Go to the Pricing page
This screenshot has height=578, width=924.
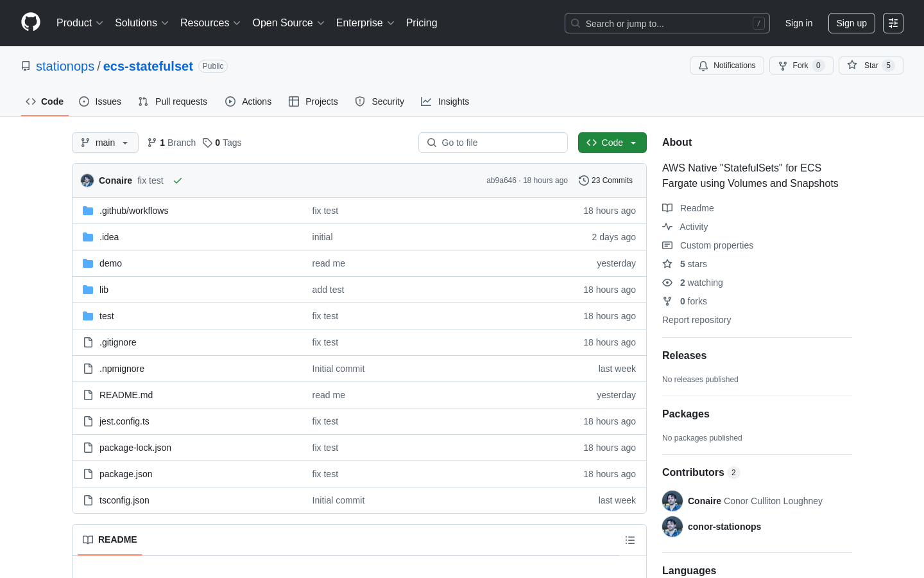(x=422, y=23)
